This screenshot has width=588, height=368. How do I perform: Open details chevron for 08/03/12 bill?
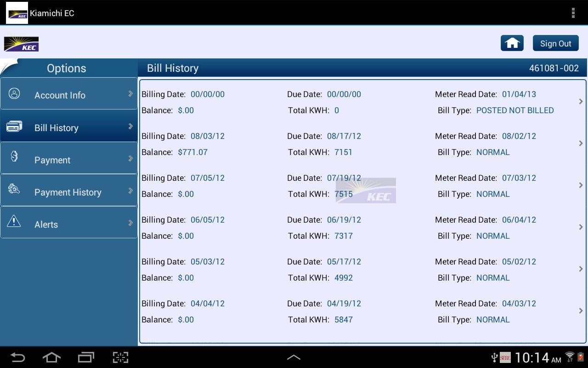coord(581,144)
